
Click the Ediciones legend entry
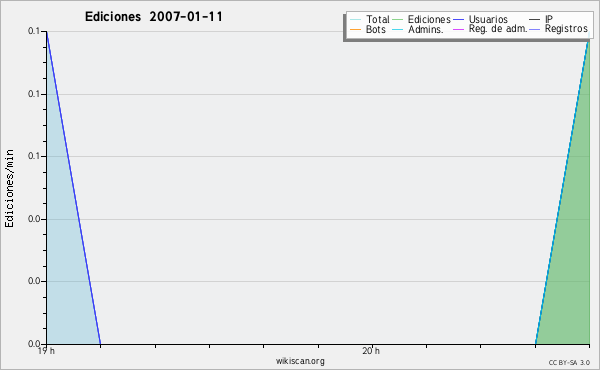tap(422, 19)
